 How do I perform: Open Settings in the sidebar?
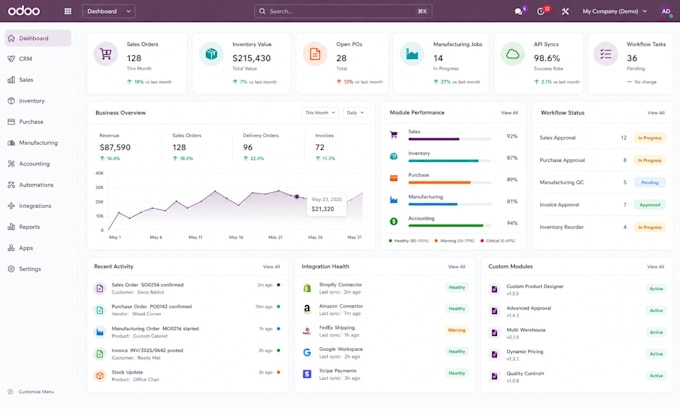[38, 269]
